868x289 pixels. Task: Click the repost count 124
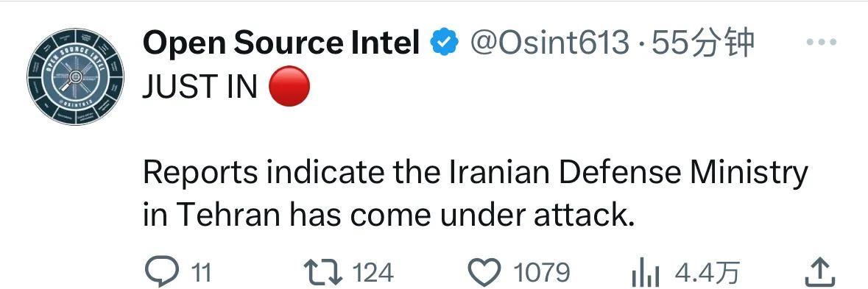373,273
